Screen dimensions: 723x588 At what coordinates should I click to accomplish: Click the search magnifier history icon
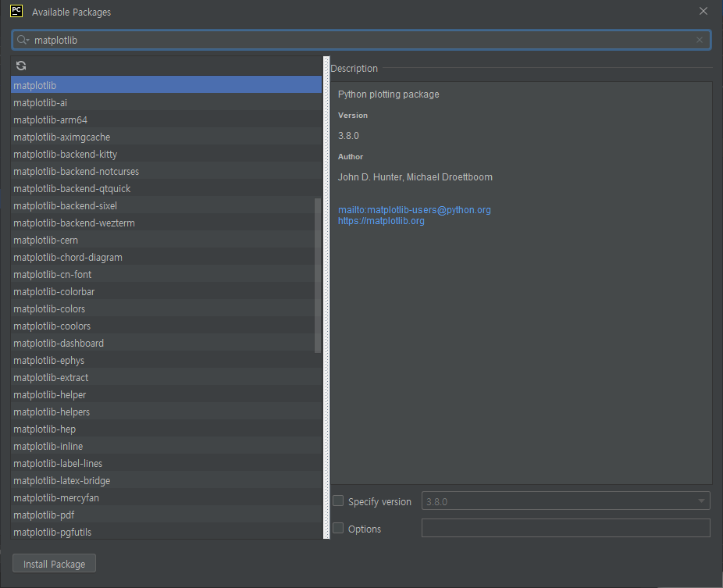(x=23, y=40)
